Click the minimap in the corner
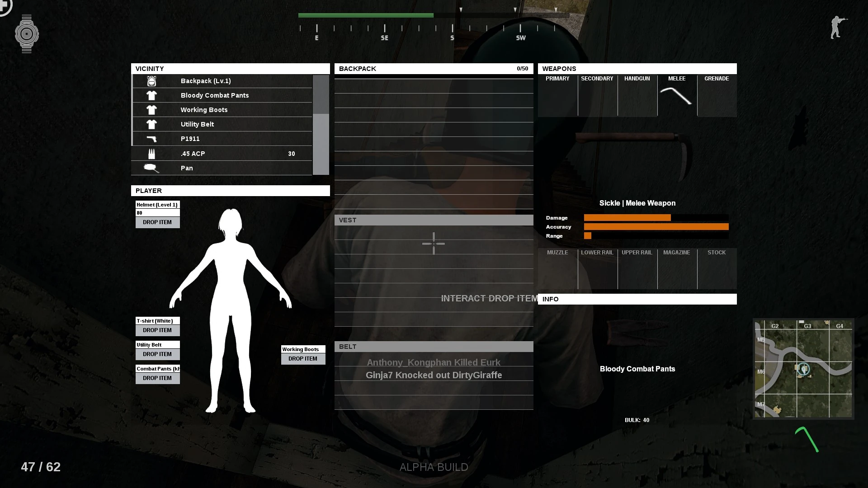The width and height of the screenshot is (868, 488). click(803, 369)
